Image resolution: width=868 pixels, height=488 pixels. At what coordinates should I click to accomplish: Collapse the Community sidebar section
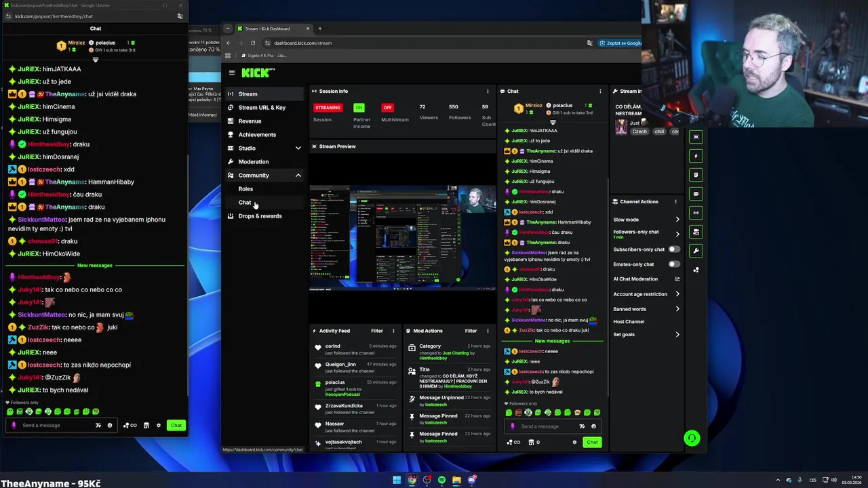(x=298, y=175)
